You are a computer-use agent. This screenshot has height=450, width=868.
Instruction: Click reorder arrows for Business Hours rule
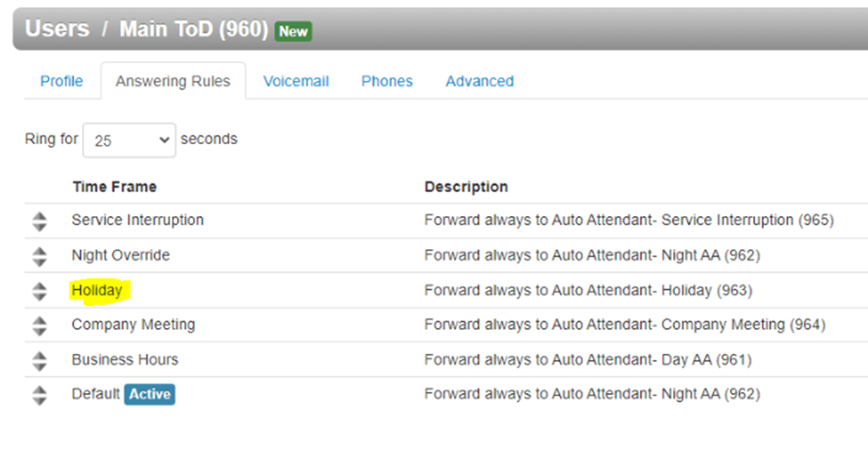tap(39, 360)
